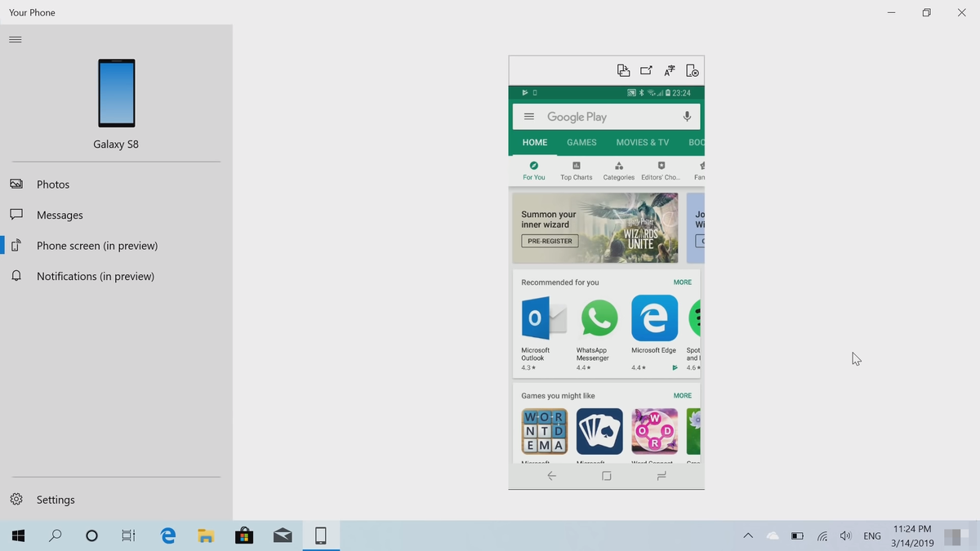The height and width of the screenshot is (551, 980).
Task: Tap the Android back navigation button
Action: [x=551, y=476]
